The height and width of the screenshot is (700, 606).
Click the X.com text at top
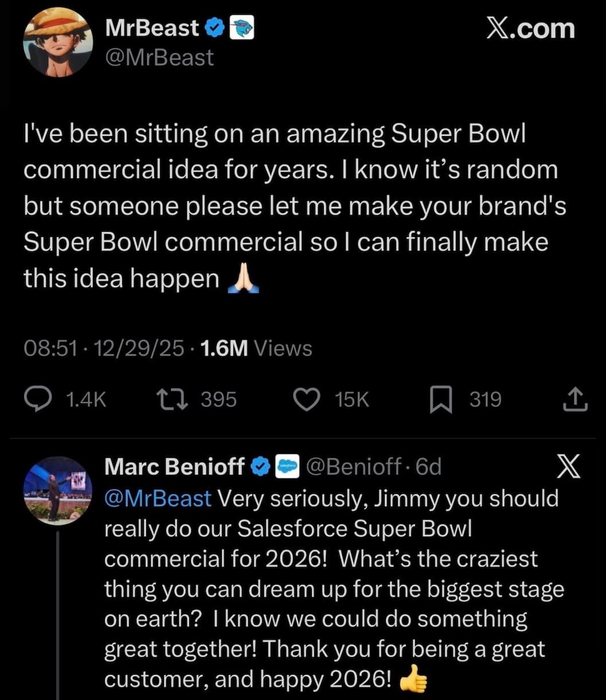click(530, 29)
